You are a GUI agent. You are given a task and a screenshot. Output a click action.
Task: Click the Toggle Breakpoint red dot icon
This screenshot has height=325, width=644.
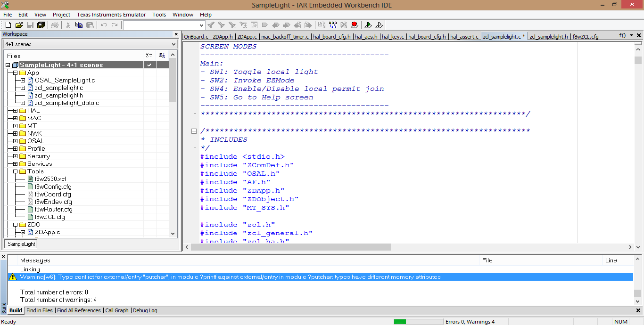point(355,25)
